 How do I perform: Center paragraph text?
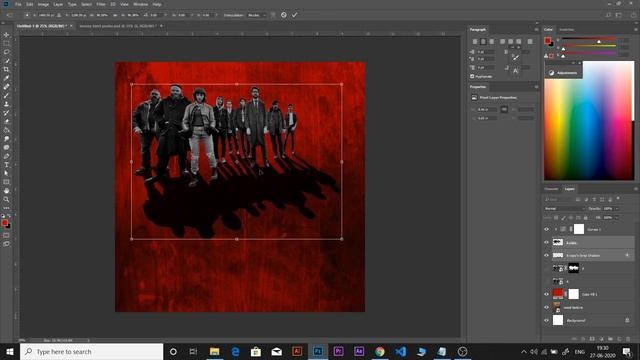click(483, 42)
